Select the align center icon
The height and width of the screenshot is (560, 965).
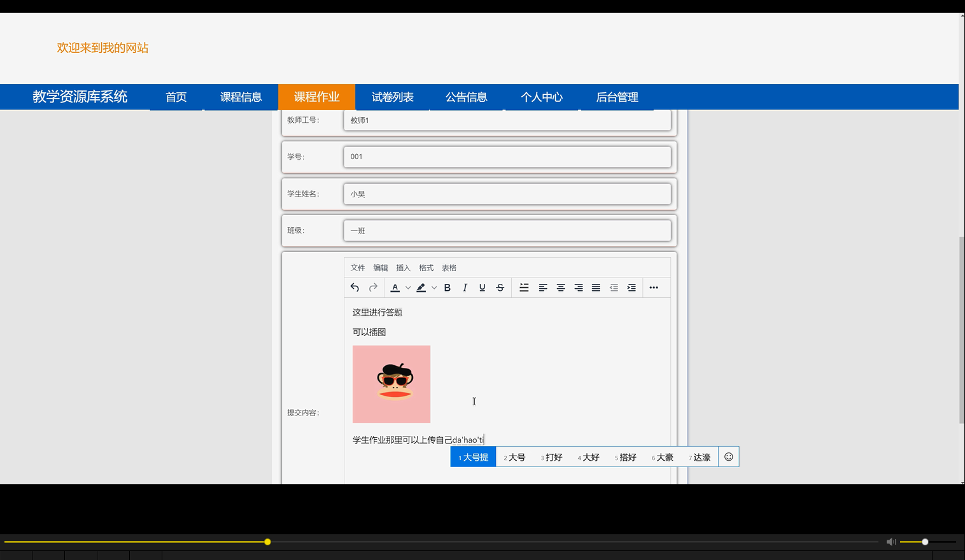point(561,287)
